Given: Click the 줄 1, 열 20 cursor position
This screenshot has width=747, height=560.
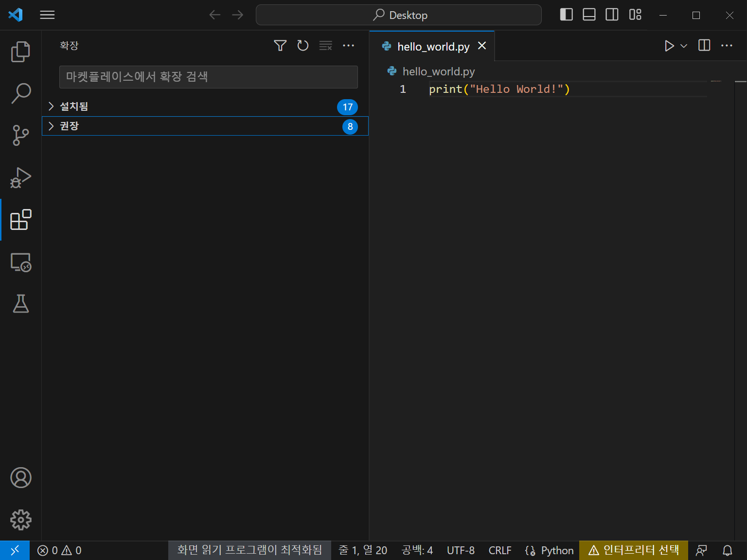Looking at the screenshot, I should coord(363,550).
